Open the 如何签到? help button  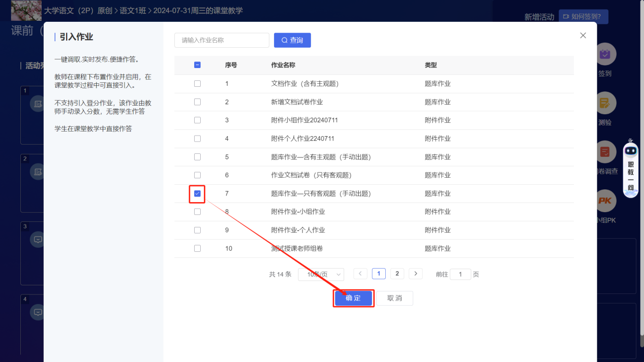tap(583, 16)
